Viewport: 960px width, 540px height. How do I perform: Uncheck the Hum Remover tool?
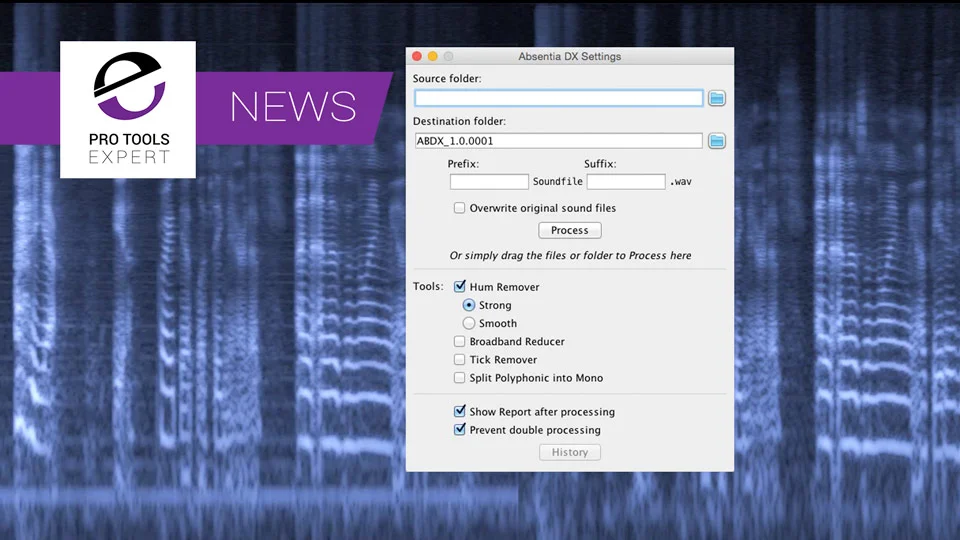click(459, 287)
